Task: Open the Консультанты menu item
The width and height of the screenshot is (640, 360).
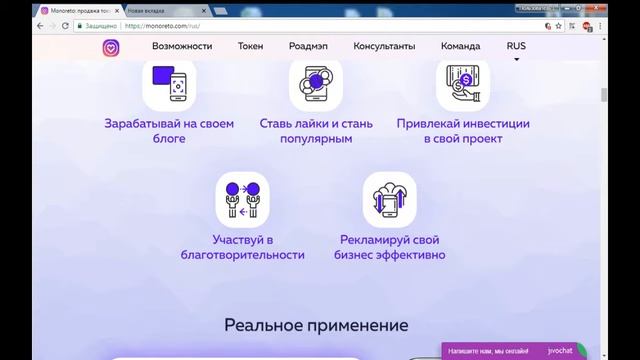Action: (x=384, y=46)
